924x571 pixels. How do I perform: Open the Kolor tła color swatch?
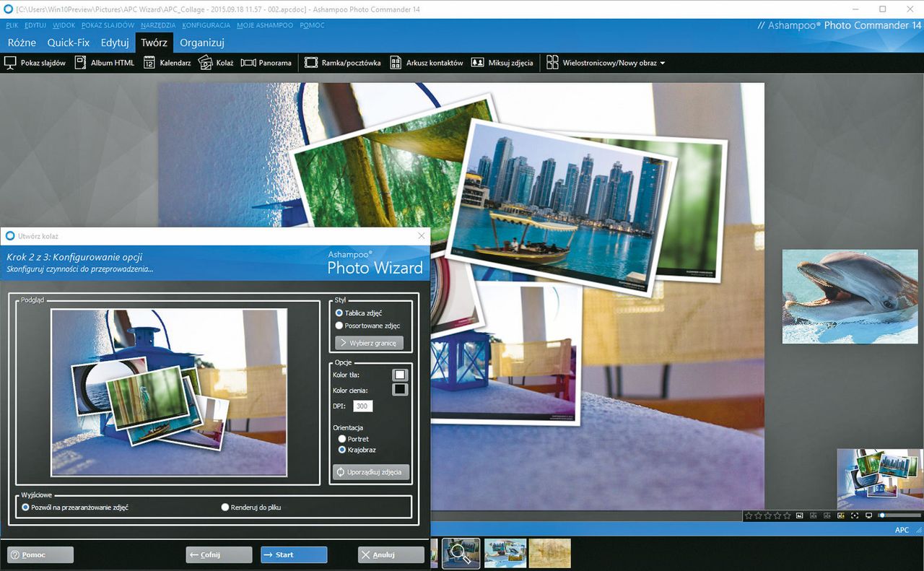[400, 375]
